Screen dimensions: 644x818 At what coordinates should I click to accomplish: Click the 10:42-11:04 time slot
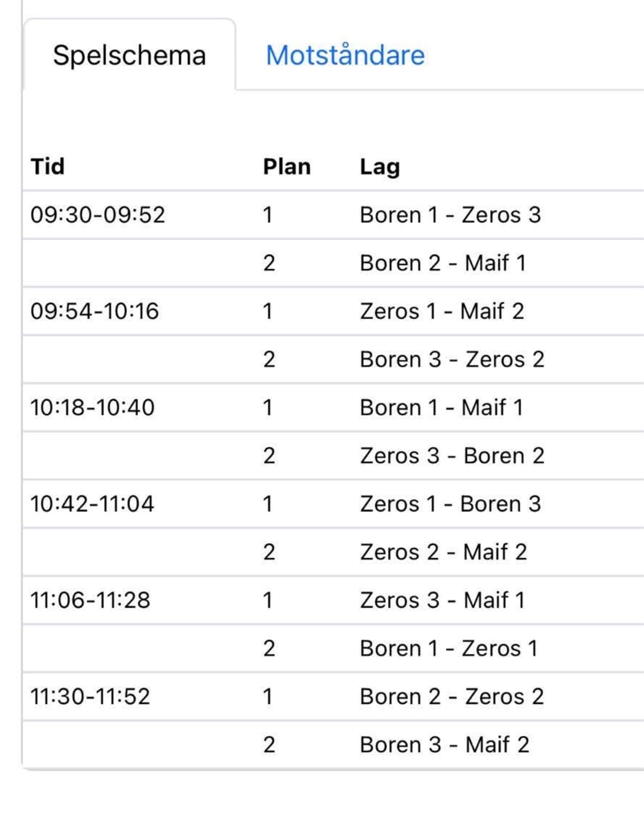click(x=92, y=504)
